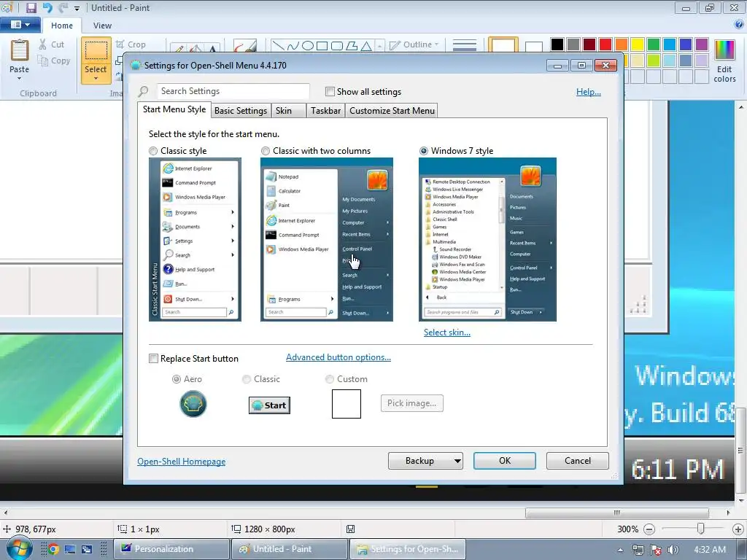Pick the yellow color swatch in Paint palette
Screen dimensions: 747x560
click(638, 44)
